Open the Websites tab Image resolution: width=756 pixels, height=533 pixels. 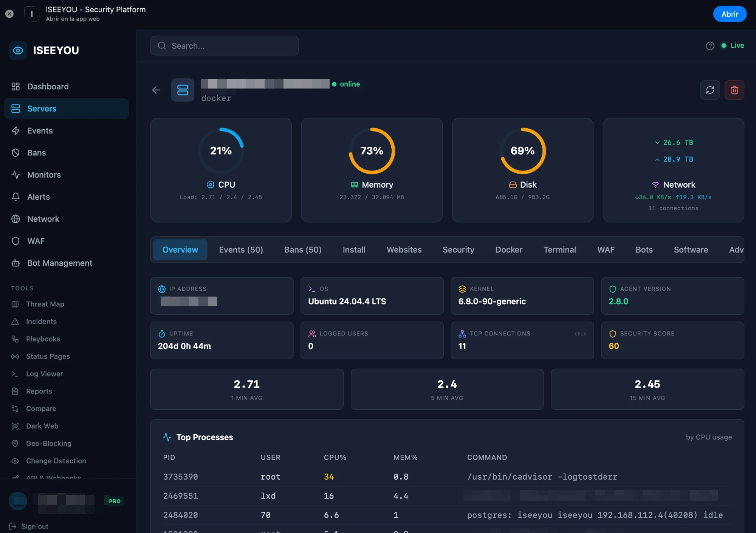tap(404, 250)
